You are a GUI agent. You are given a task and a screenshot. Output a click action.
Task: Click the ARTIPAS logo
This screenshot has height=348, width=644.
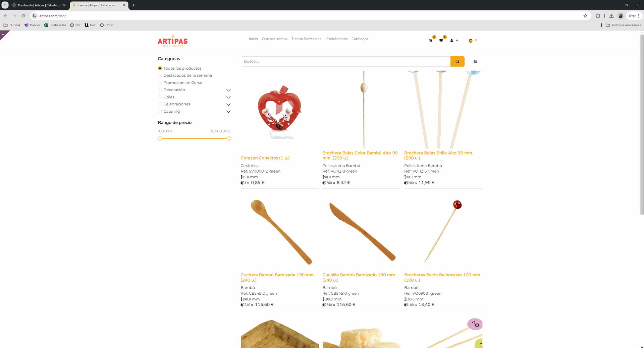click(x=173, y=41)
